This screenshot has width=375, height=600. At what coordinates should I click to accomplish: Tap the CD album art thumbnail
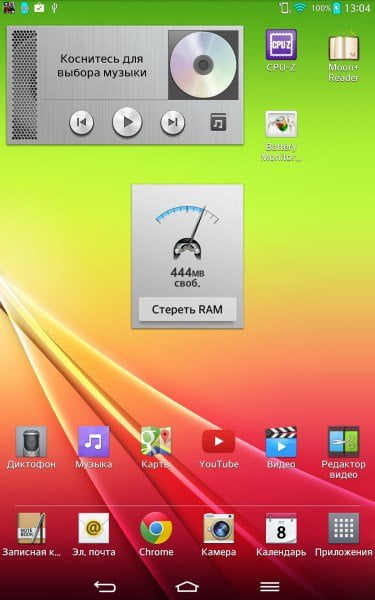(203, 65)
